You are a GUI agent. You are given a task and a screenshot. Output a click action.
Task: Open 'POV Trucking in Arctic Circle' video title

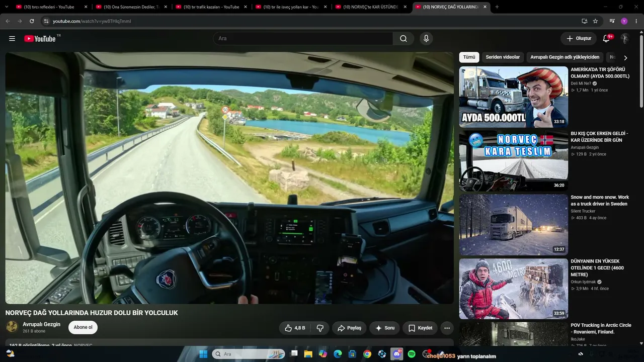click(601, 328)
